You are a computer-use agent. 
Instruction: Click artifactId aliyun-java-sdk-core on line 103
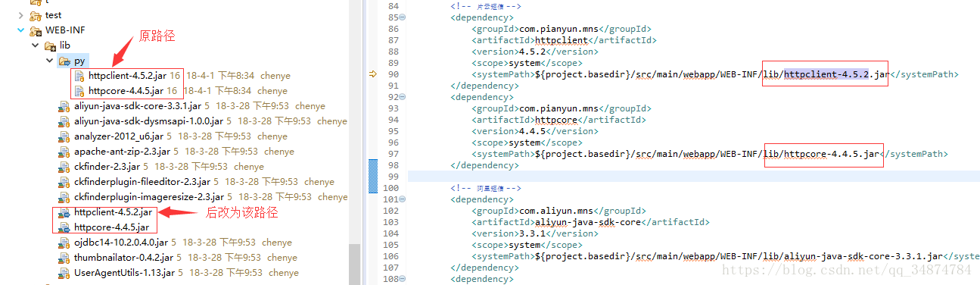[x=588, y=222]
